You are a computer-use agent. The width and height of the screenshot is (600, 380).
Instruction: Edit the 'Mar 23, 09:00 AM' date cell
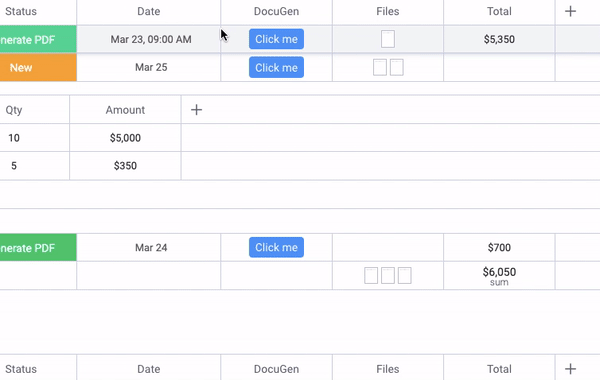pos(148,39)
